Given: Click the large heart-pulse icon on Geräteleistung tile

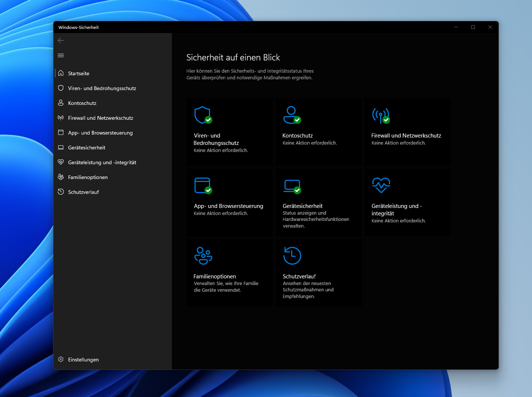Looking at the screenshot, I should pyautogui.click(x=381, y=185).
